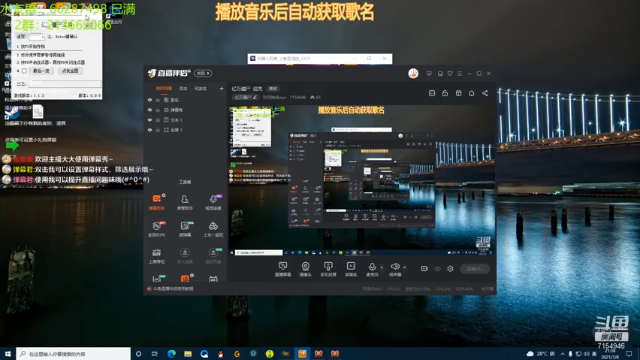Open Microsoft Edge from the taskbar

coord(171,353)
